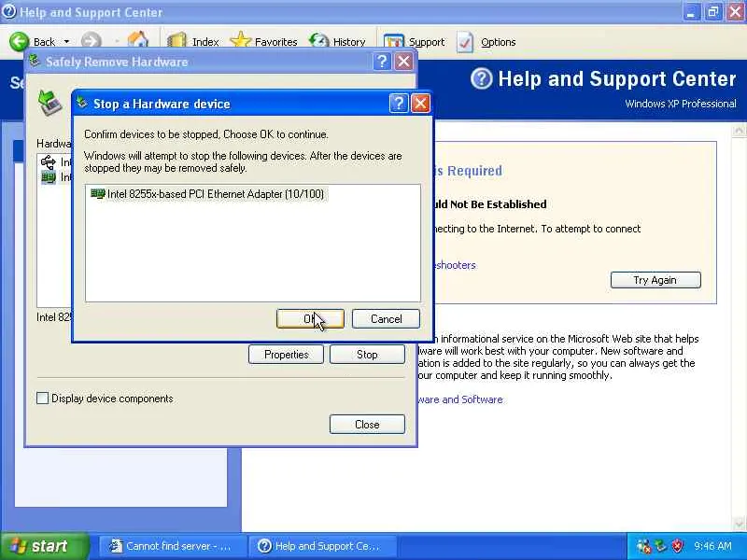Click the Stop button in Safely Remove Hardware
Screen dimensions: 747x560
click(x=367, y=355)
